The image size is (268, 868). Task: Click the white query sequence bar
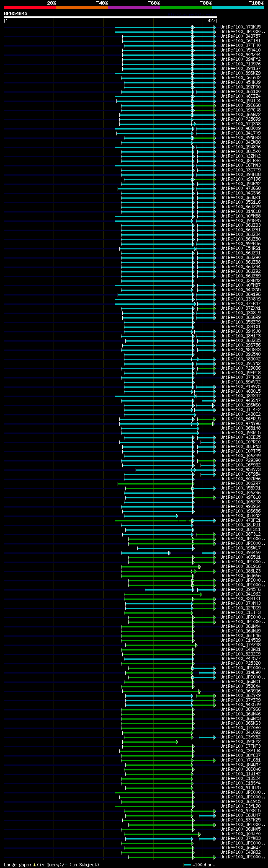pyautogui.click(x=110, y=17)
